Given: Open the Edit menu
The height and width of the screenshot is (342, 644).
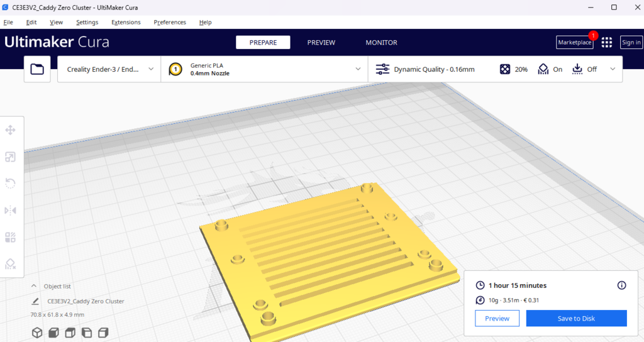Looking at the screenshot, I should pos(31,22).
